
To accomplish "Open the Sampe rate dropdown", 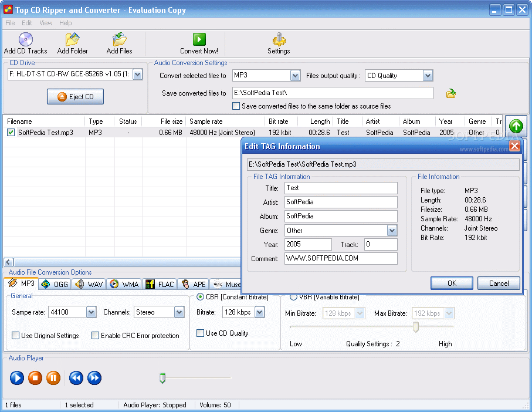I will pyautogui.click(x=91, y=312).
